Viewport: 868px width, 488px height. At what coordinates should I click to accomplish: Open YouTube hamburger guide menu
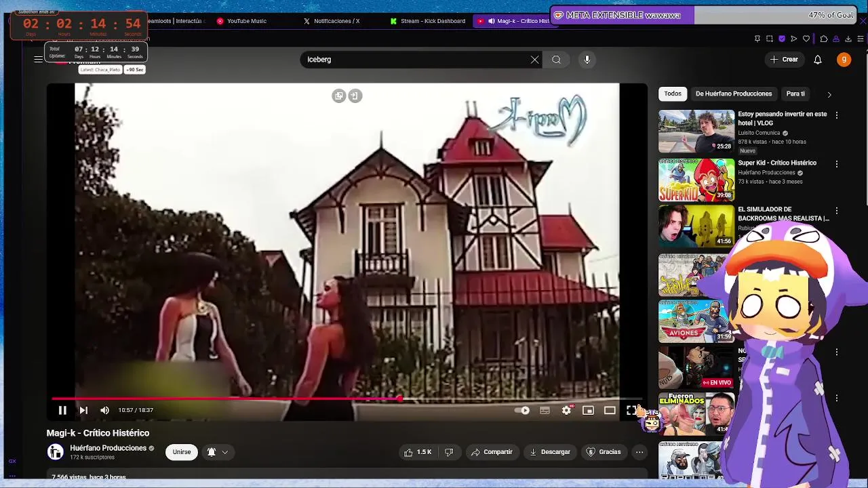[38, 60]
